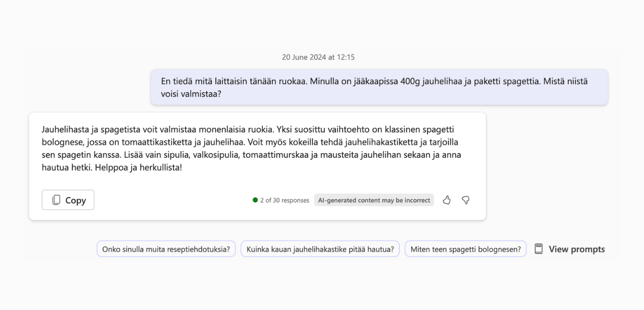Click the "AI-generated content may be incorrect" badge
Image resolution: width=644 pixels, height=310 pixels.
(374, 200)
